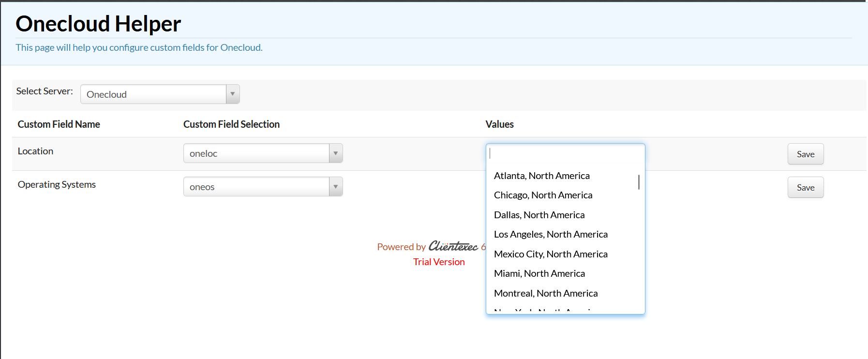The height and width of the screenshot is (359, 868).
Task: Save the Operating Systems row
Action: 806,187
